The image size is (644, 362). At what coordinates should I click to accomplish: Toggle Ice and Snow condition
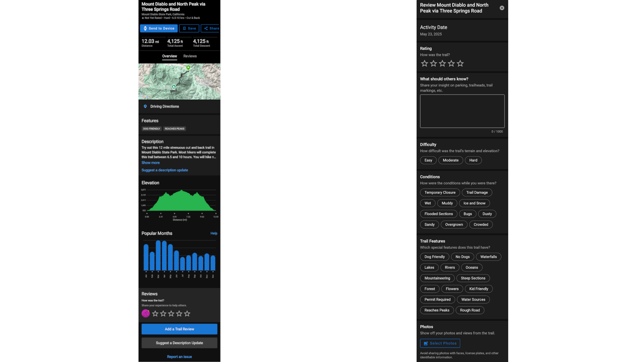474,203
